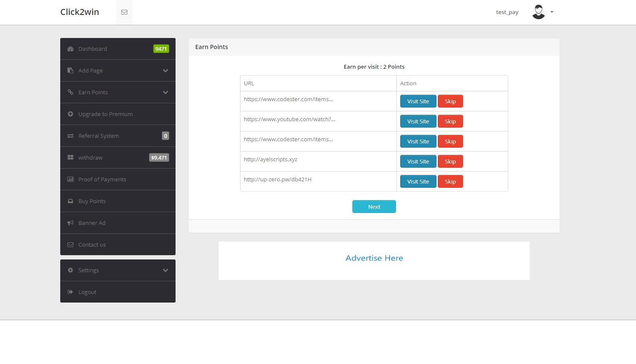
Task: Open the envelope messages icon in header
Action: [x=124, y=12]
